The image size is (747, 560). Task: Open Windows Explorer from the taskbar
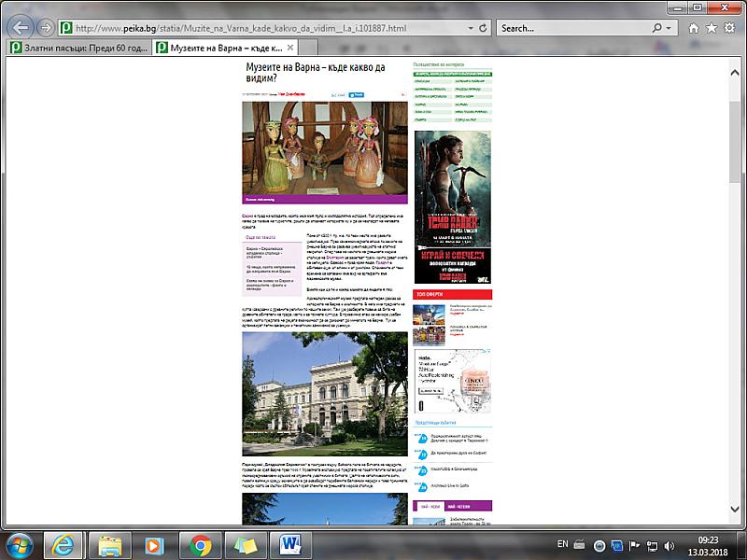pyautogui.click(x=110, y=543)
